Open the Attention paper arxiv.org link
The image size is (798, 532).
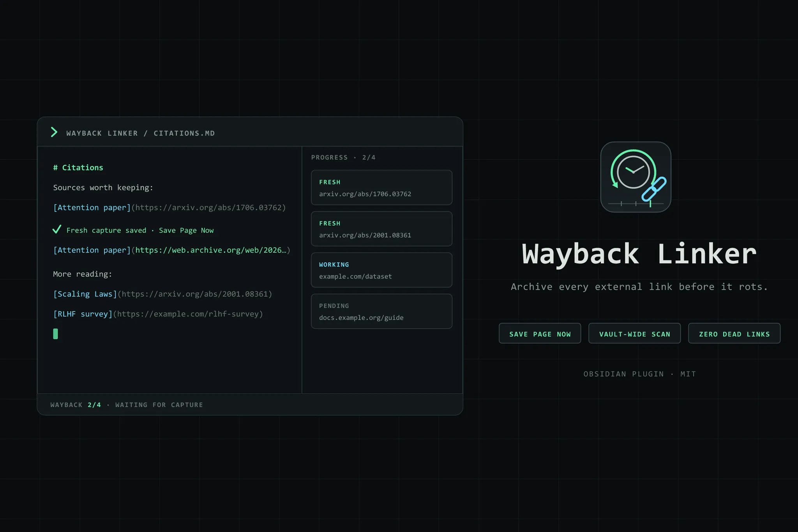pos(169,207)
